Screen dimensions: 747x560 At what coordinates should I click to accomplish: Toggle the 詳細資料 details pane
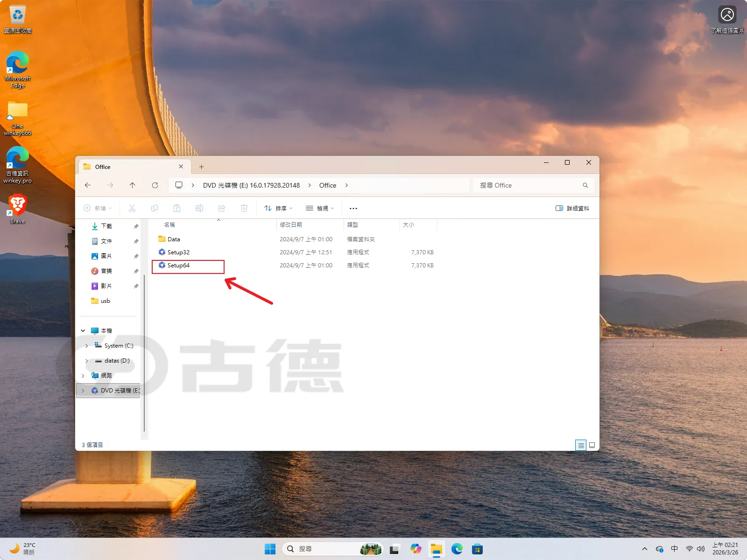tap(572, 208)
